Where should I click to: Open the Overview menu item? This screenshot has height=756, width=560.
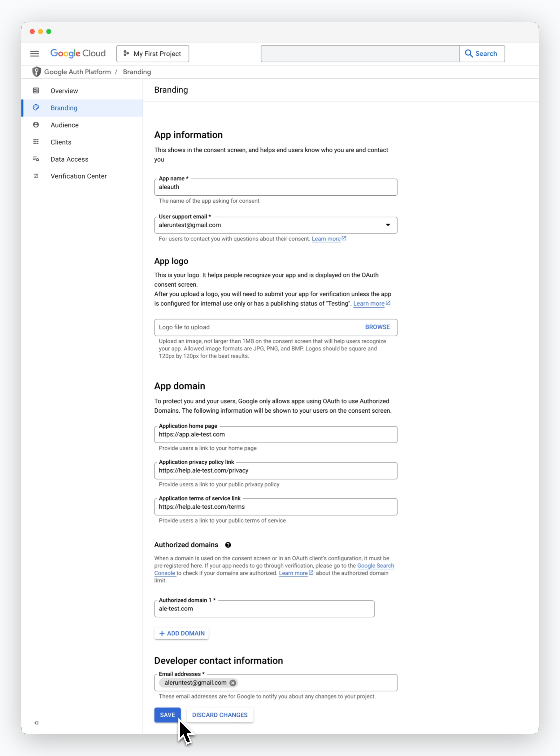(x=82, y=91)
